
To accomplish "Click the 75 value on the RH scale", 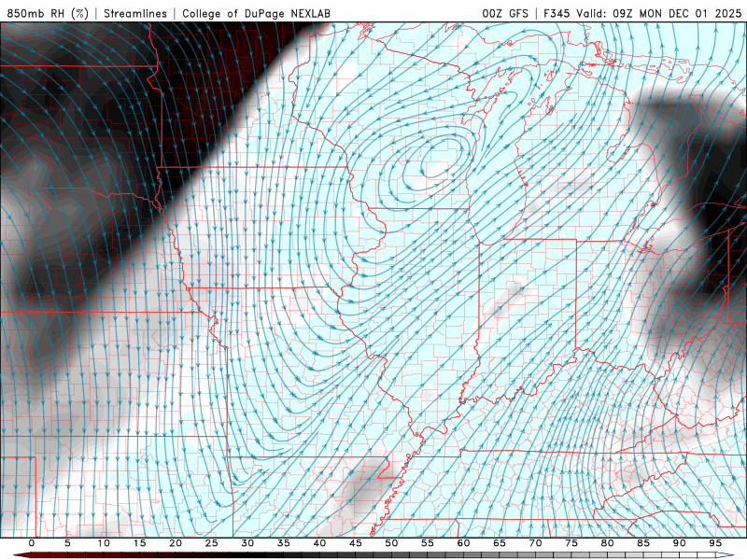I will click(571, 543).
